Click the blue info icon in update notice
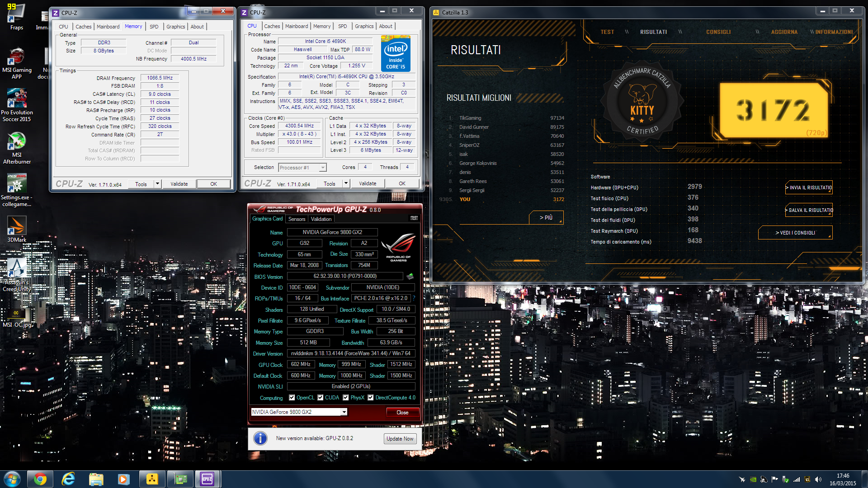868x488 pixels. (260, 438)
